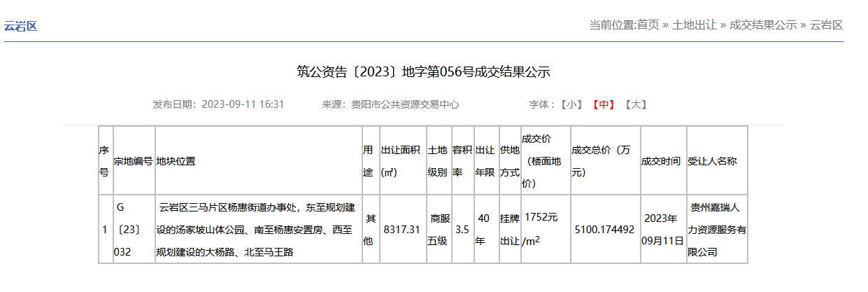This screenshot has height=292, width=868.
Task: Click the announcement title 筑公资告〔2023〕地字第056号
Action: click(x=423, y=71)
